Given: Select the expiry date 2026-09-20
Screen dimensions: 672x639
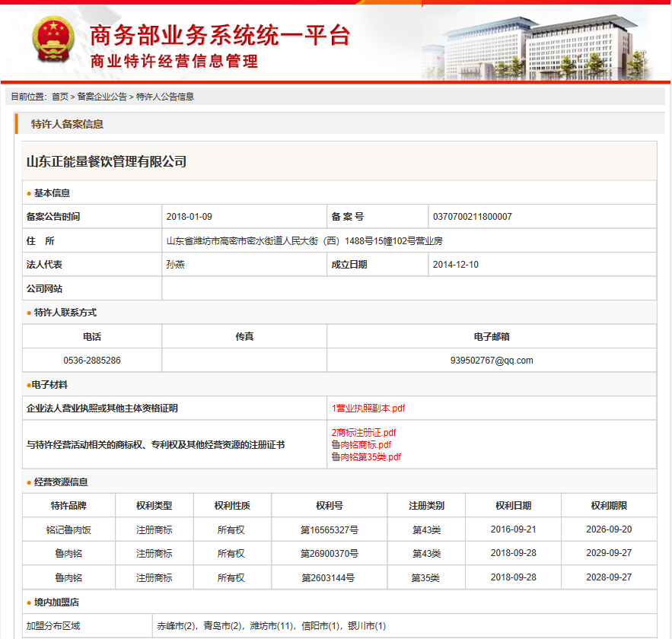Looking at the screenshot, I should 609,529.
